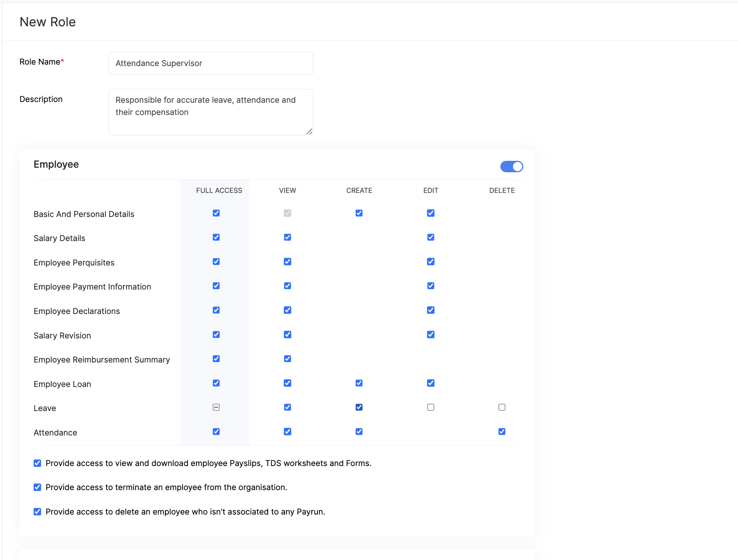Uncheck Full Access for Employee Declarations
The height and width of the screenshot is (560, 738).
coord(216,310)
